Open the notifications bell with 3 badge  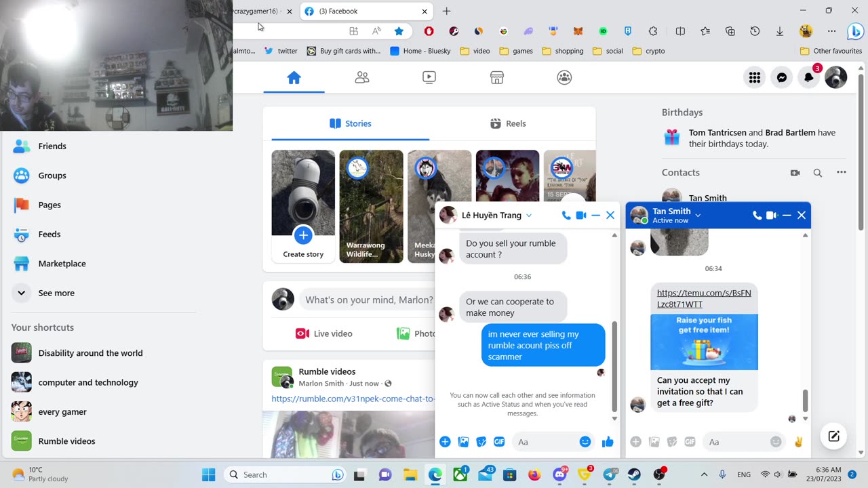809,77
